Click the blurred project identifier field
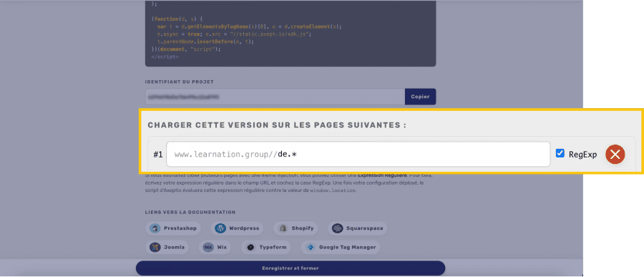Viewport: 644px width, 277px height. [275, 97]
